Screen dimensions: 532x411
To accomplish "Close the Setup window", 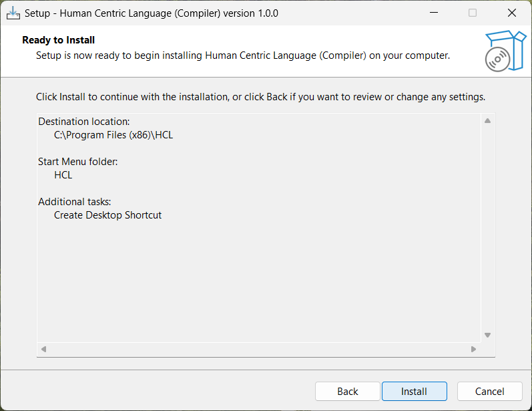I will click(511, 13).
